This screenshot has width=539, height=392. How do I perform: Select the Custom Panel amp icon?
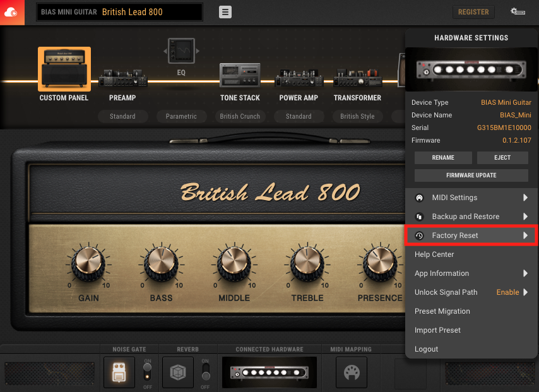(x=64, y=69)
